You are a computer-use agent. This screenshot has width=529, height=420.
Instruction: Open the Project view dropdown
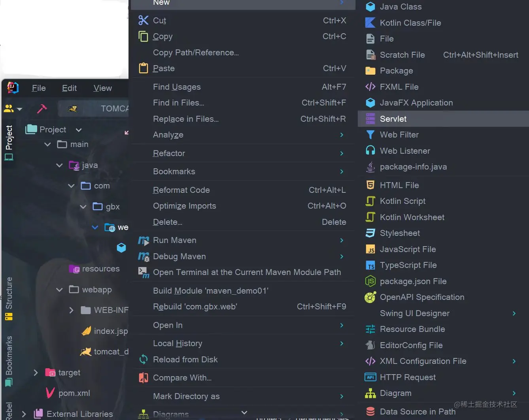79,130
